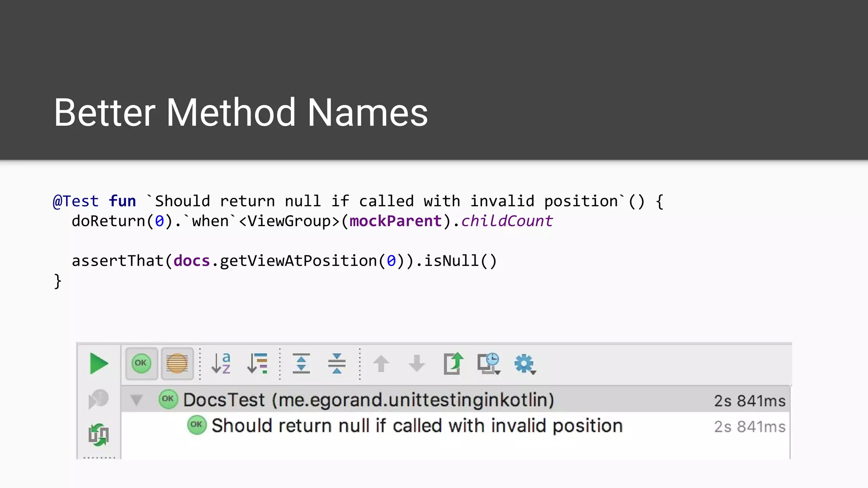Open test history clock icon

pyautogui.click(x=489, y=363)
